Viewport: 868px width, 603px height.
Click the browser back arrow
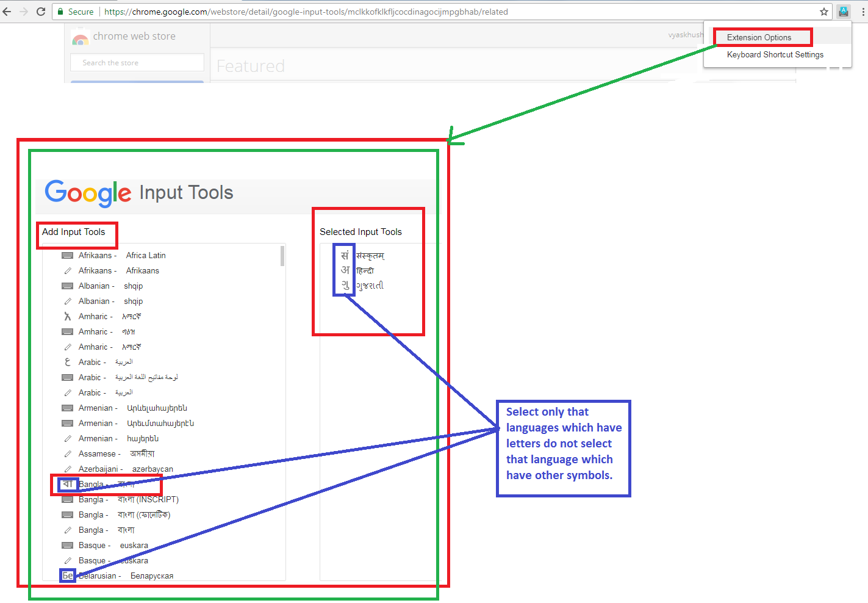click(7, 12)
